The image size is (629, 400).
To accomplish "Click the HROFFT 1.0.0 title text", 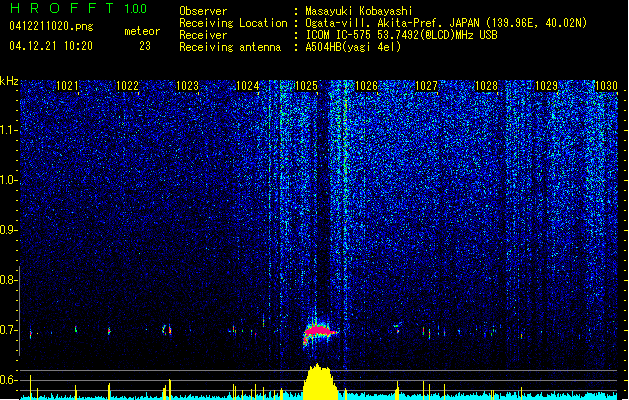I will (79, 8).
